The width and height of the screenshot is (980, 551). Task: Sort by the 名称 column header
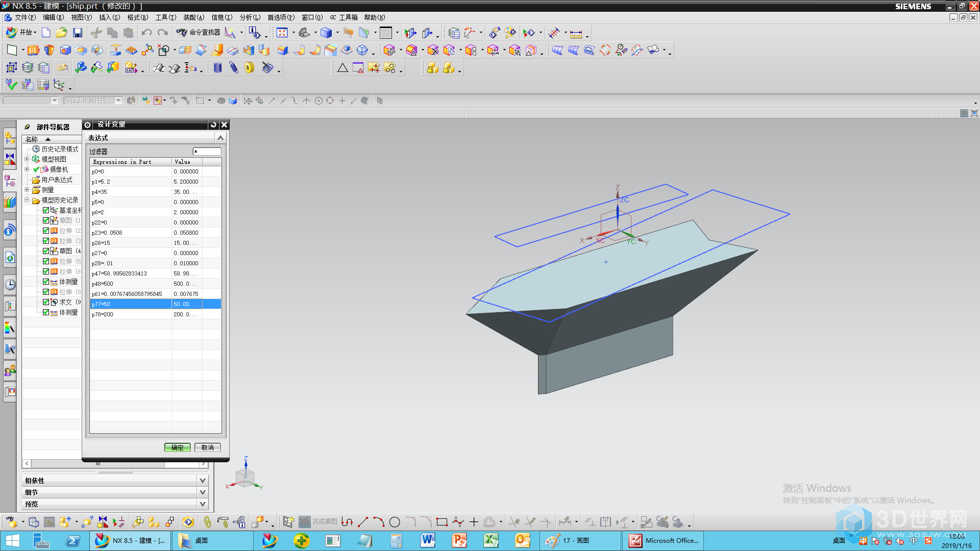point(51,139)
